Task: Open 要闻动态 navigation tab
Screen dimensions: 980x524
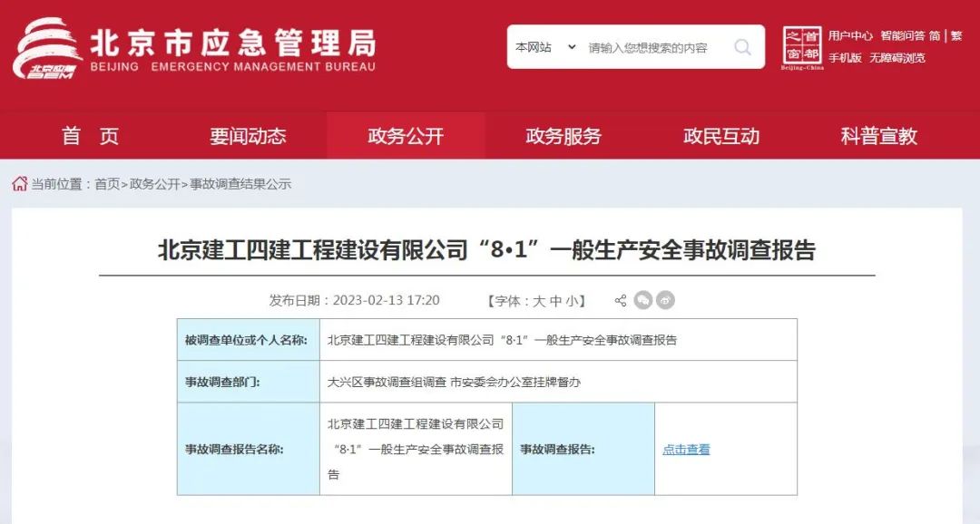Action: [x=248, y=136]
